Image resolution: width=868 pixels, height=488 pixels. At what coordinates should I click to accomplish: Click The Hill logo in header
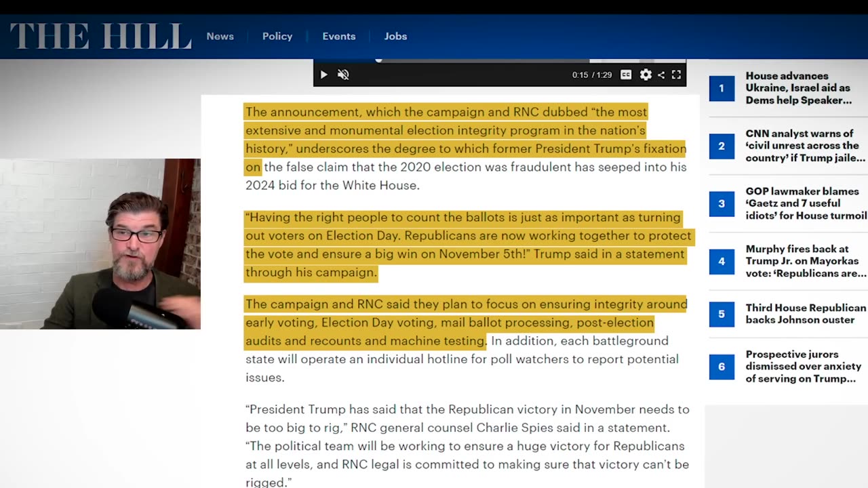pos(100,37)
